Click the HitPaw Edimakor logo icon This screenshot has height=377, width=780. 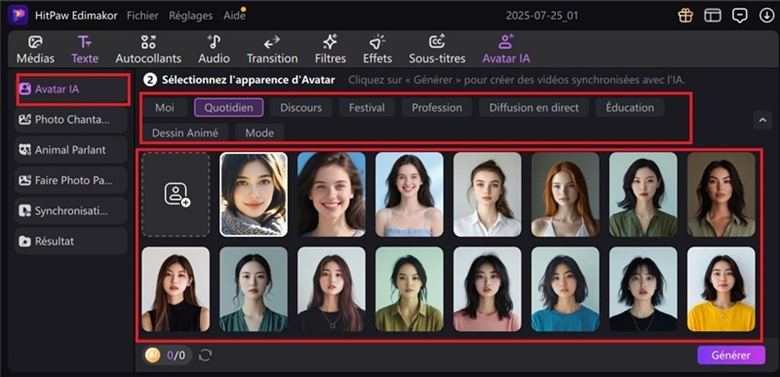[18, 15]
